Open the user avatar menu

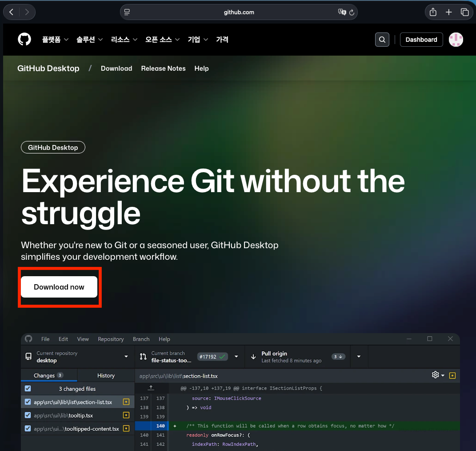(x=456, y=40)
